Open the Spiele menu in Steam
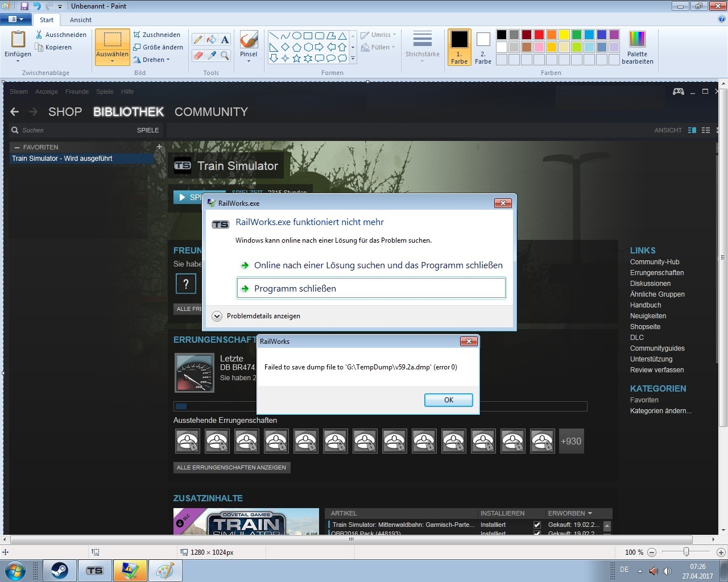The height and width of the screenshot is (582, 728). [x=105, y=92]
